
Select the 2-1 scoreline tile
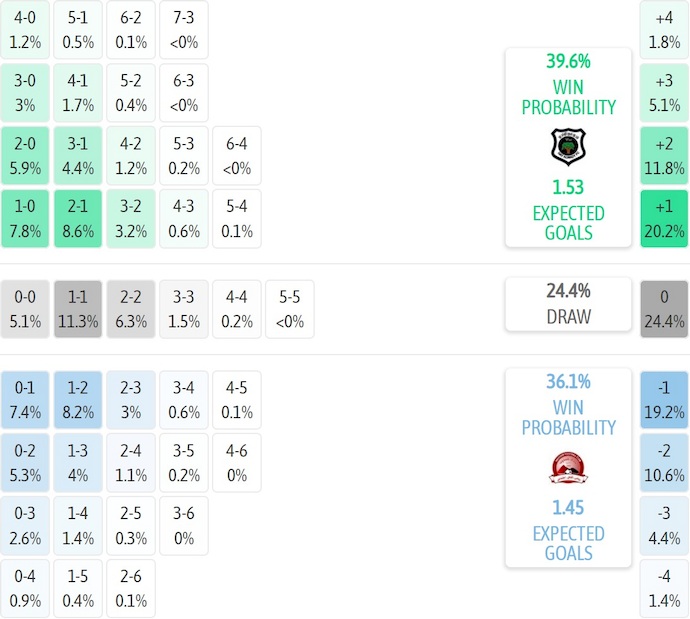click(77, 219)
